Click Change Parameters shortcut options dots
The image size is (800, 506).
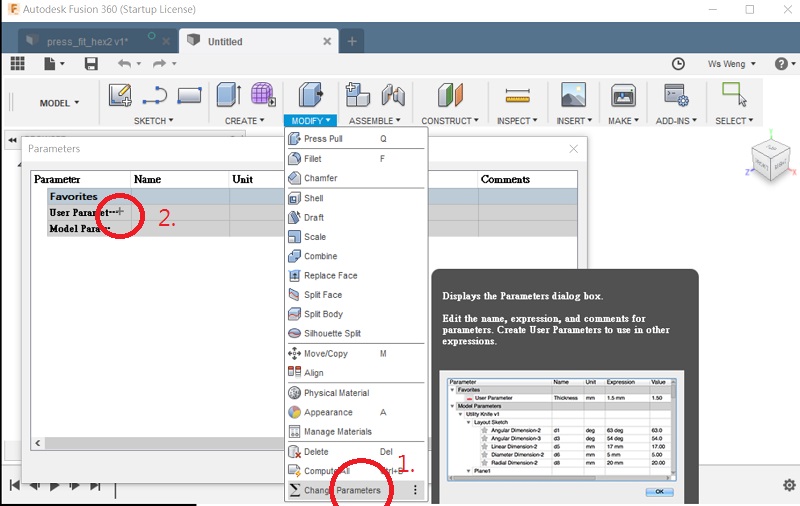(415, 490)
